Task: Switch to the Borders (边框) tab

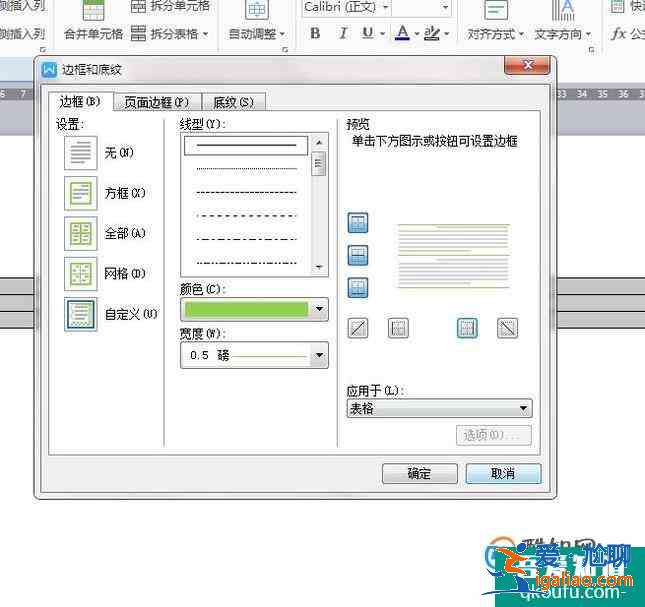Action: click(81, 101)
